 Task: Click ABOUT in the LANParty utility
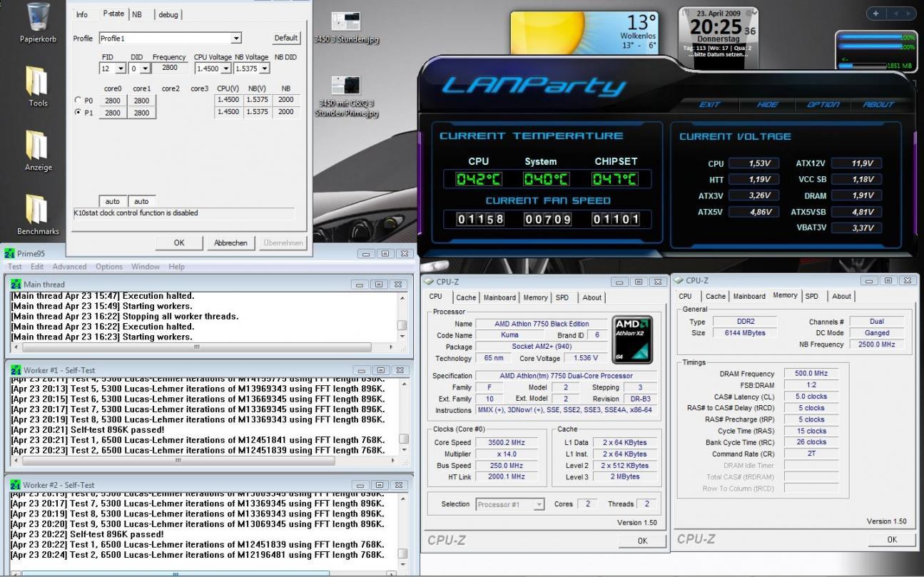(878, 104)
